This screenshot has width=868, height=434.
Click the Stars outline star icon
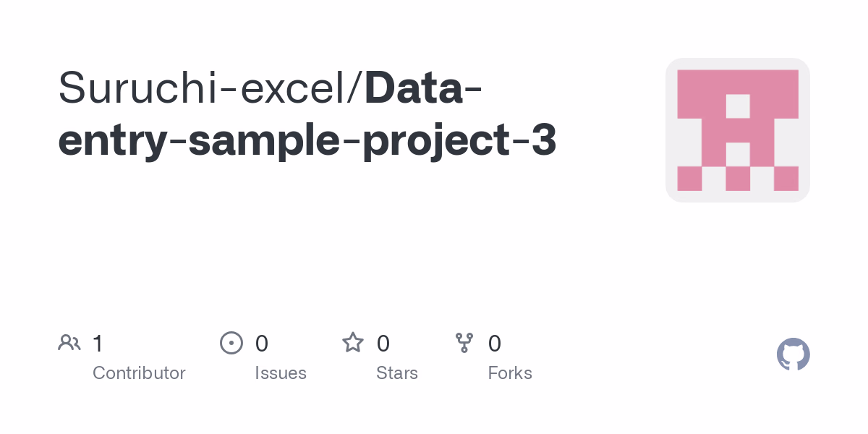point(353,343)
